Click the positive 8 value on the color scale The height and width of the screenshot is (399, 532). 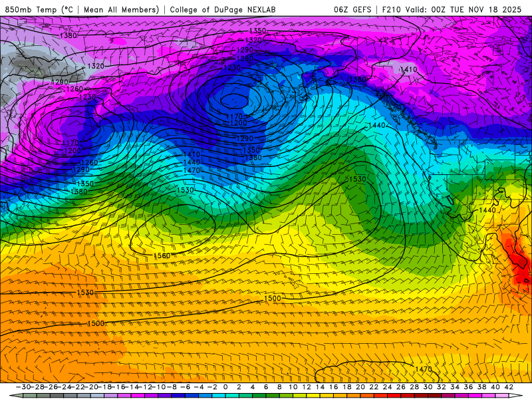click(x=279, y=387)
